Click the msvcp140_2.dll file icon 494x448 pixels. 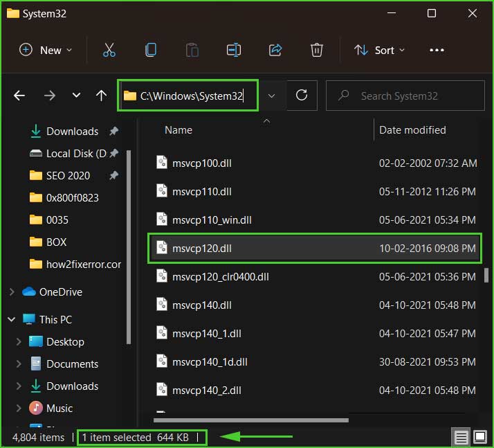(162, 390)
